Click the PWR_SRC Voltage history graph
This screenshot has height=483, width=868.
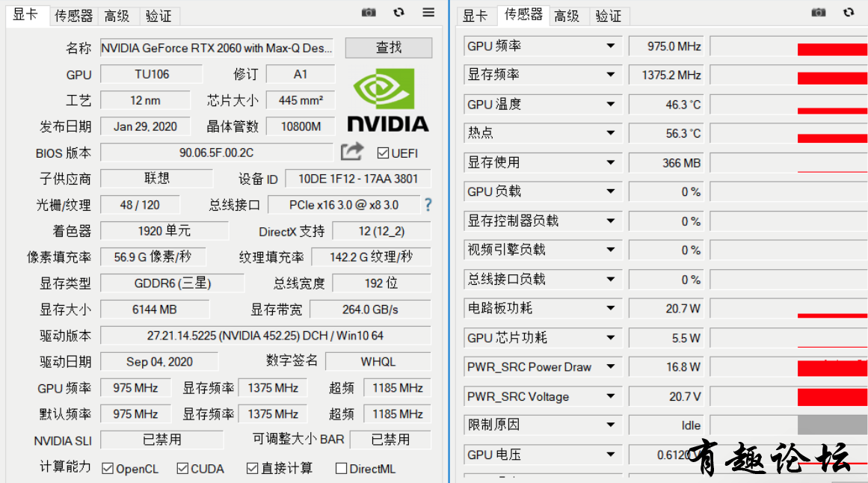click(789, 396)
